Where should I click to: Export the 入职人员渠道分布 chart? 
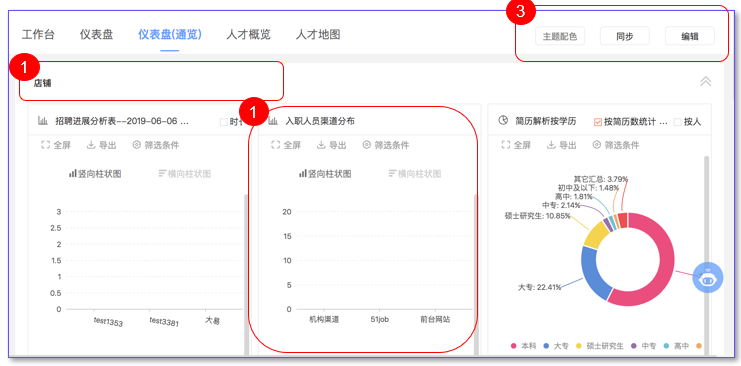tap(332, 145)
